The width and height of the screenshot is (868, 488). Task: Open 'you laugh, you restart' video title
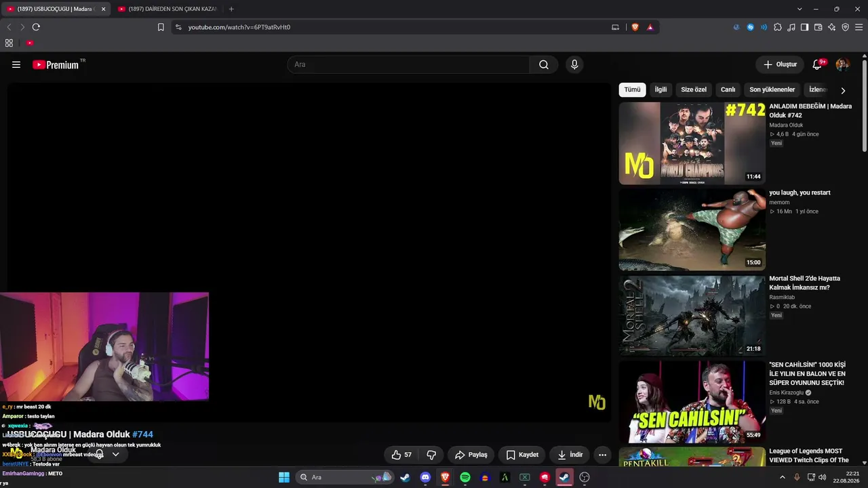800,192
